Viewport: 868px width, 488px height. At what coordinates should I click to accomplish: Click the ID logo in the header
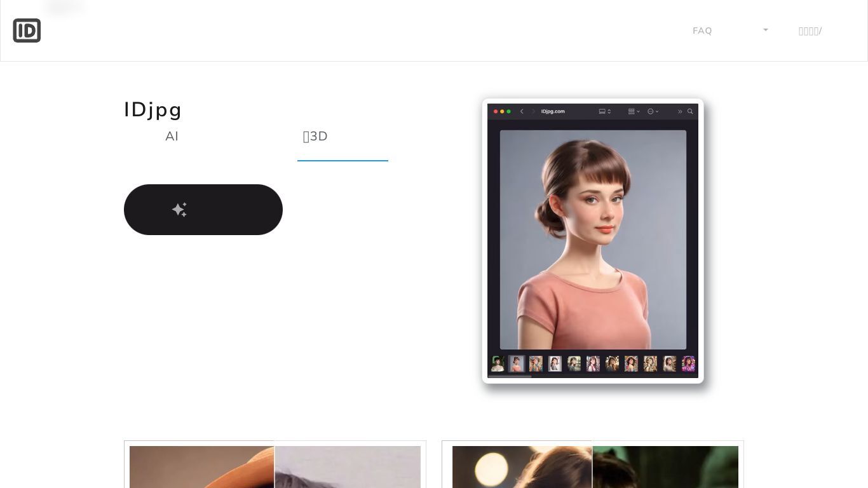pos(27,30)
